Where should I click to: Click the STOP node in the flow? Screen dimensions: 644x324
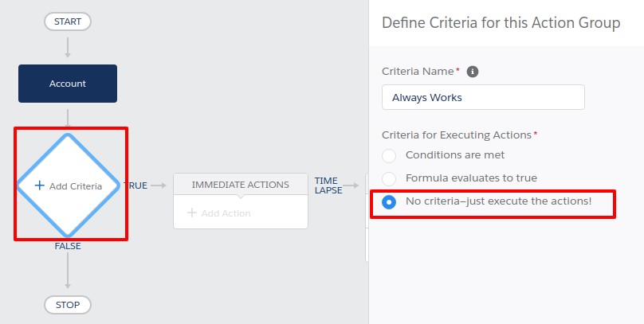pos(68,304)
